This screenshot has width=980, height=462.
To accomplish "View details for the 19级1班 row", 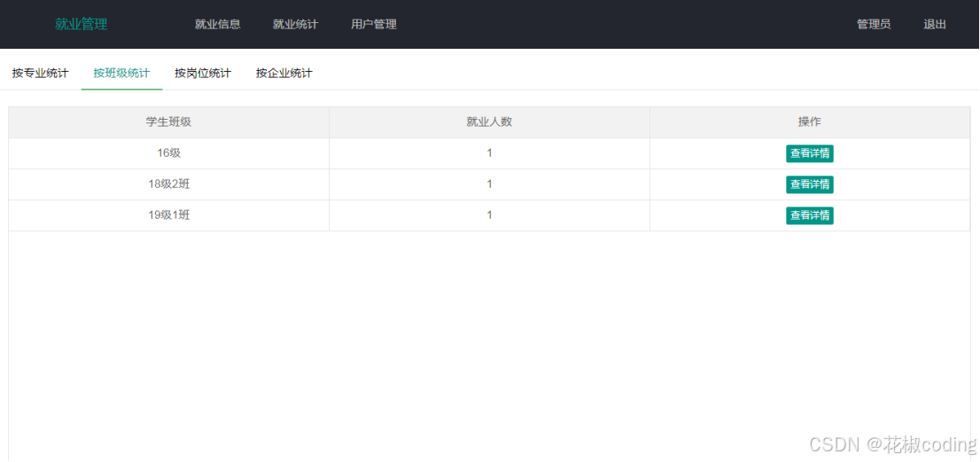I will [810, 215].
